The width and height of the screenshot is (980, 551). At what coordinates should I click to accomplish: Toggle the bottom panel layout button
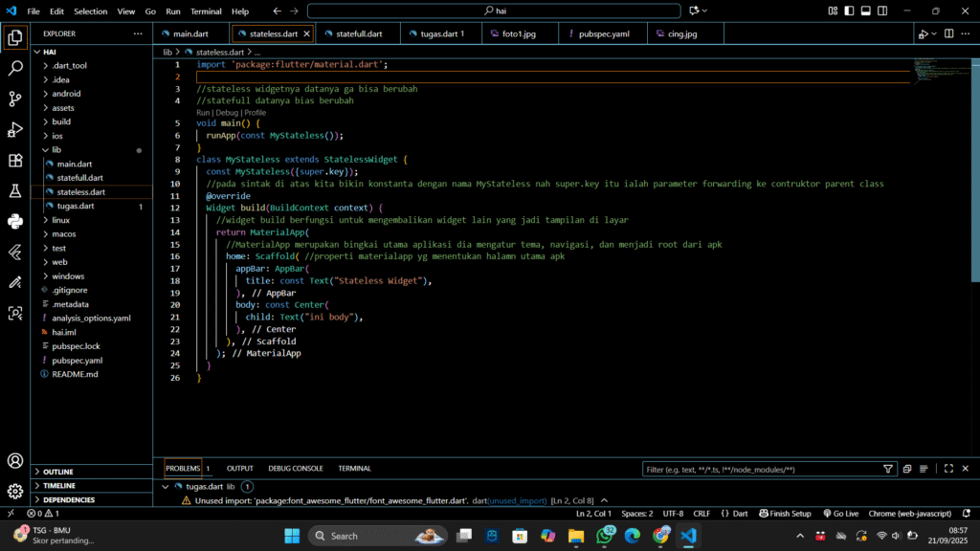(x=865, y=11)
